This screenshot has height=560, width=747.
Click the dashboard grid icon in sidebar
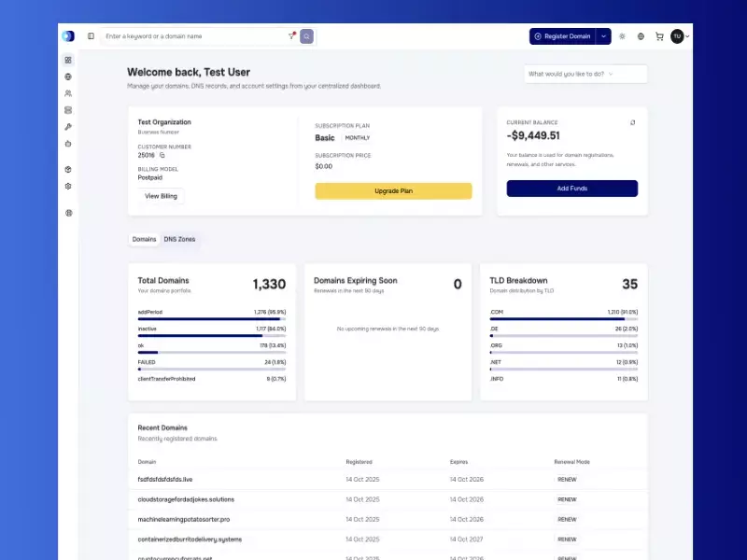(x=68, y=60)
